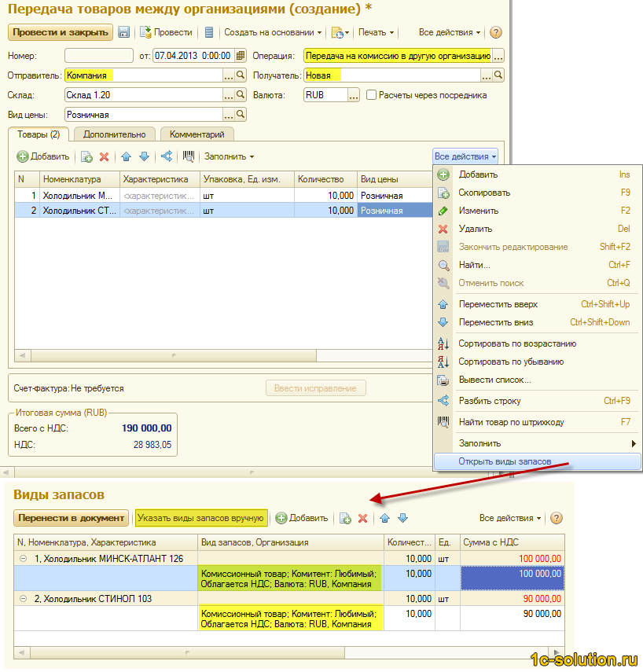Click the split row icon in Товары toolbar
The image size is (643, 672).
[166, 156]
